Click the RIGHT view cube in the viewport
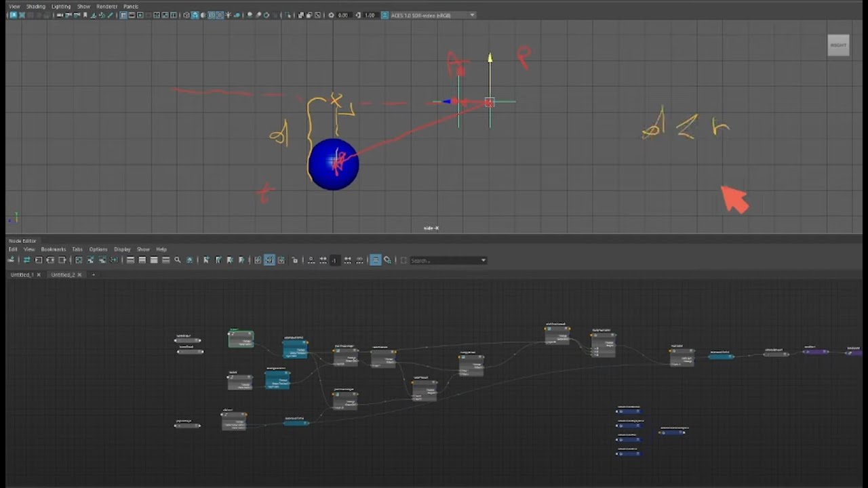Image resolution: width=868 pixels, height=488 pixels. coord(838,45)
